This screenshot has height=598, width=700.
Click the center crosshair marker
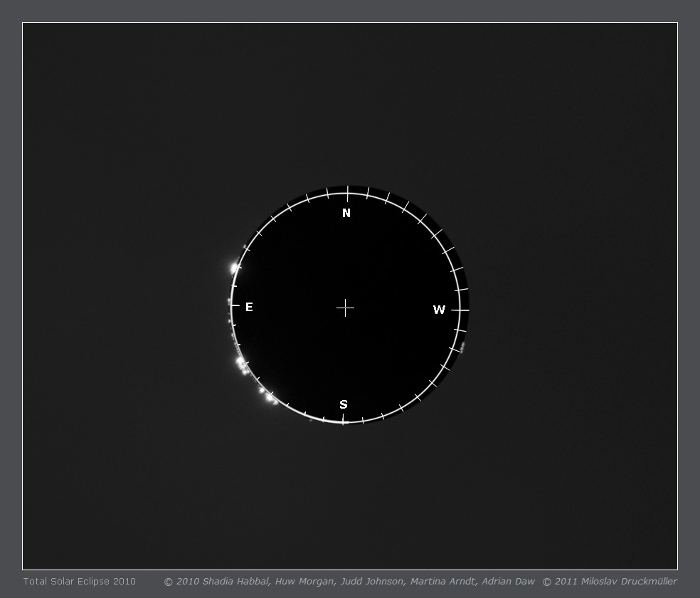coord(345,308)
